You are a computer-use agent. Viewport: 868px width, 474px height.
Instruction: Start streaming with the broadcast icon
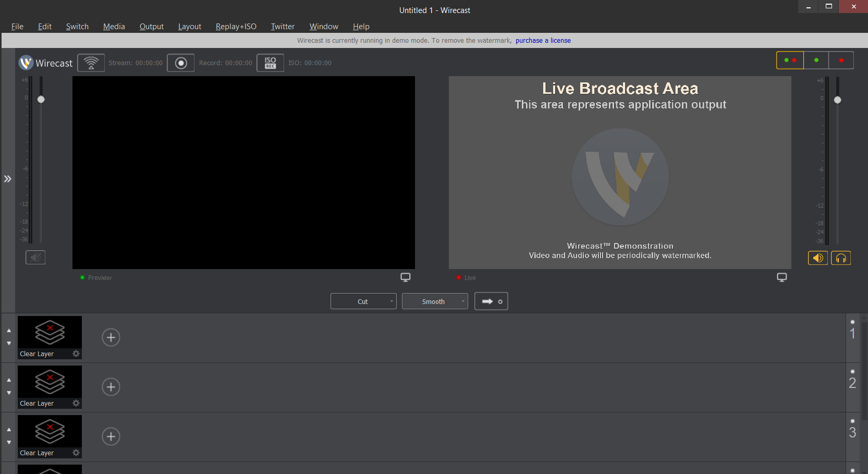click(91, 63)
